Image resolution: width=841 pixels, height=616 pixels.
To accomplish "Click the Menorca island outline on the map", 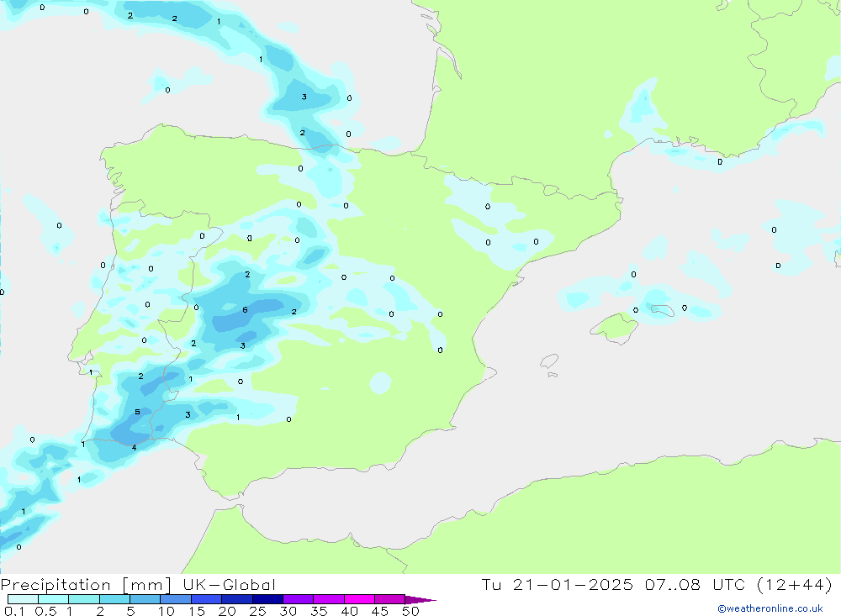I will [663, 310].
